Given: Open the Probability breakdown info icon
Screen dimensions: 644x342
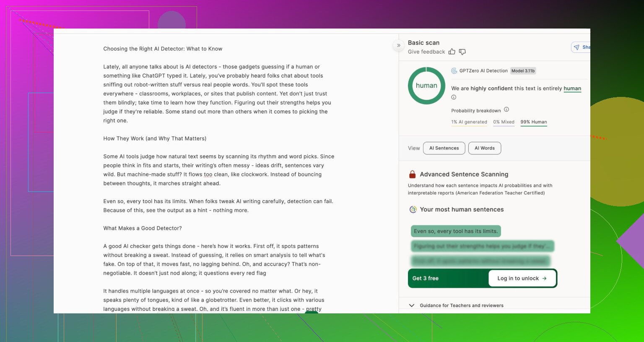Looking at the screenshot, I should (506, 110).
